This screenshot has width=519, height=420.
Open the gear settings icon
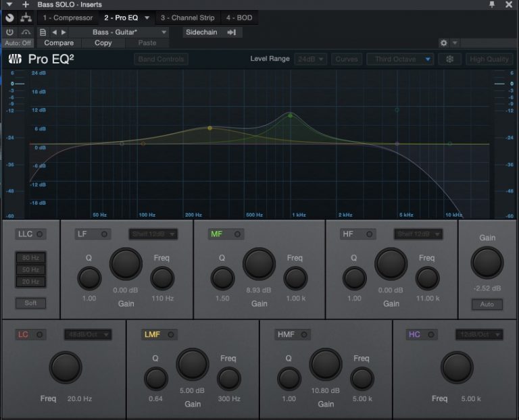443,43
